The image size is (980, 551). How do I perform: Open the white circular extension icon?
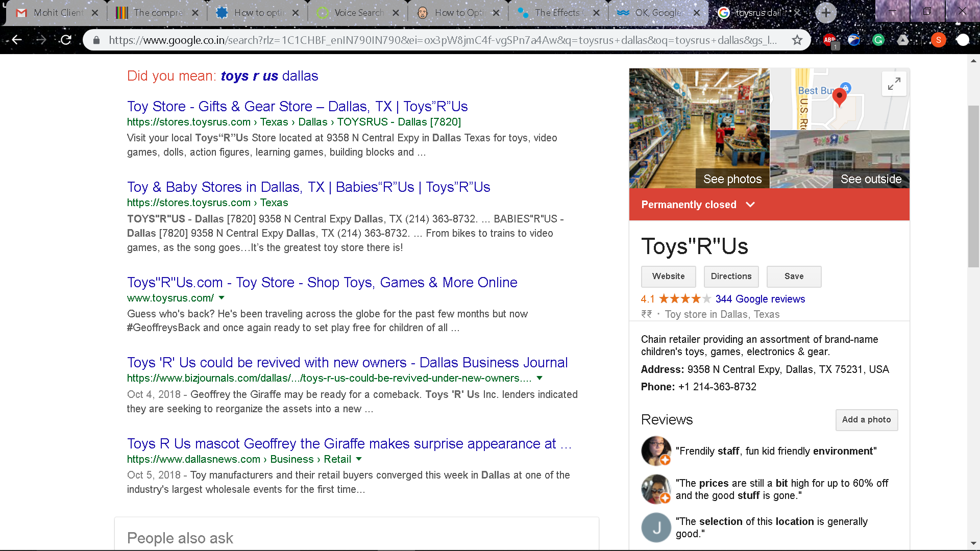[963, 40]
